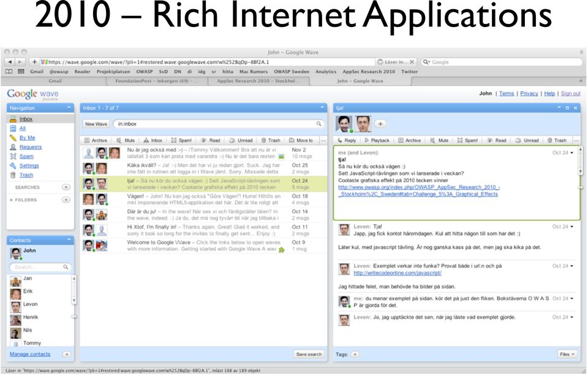Open the wave toolbar overflow ellipsis

tap(576, 140)
